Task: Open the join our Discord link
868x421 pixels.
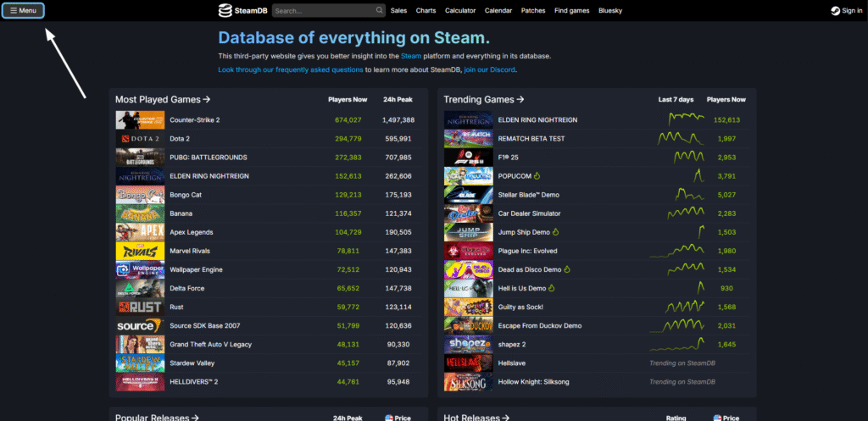Action: click(489, 69)
